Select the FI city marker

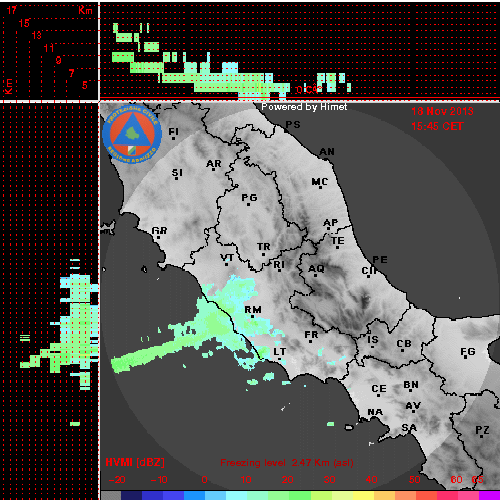(174, 138)
